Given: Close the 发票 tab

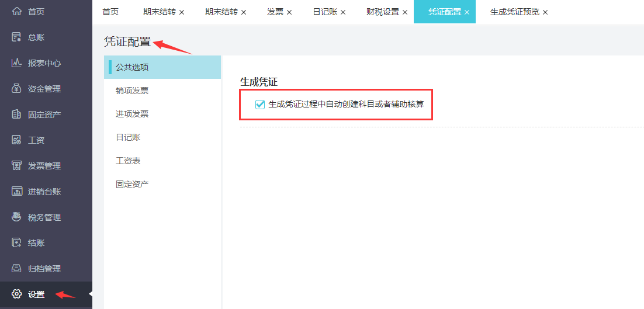Looking at the screenshot, I should 289,12.
